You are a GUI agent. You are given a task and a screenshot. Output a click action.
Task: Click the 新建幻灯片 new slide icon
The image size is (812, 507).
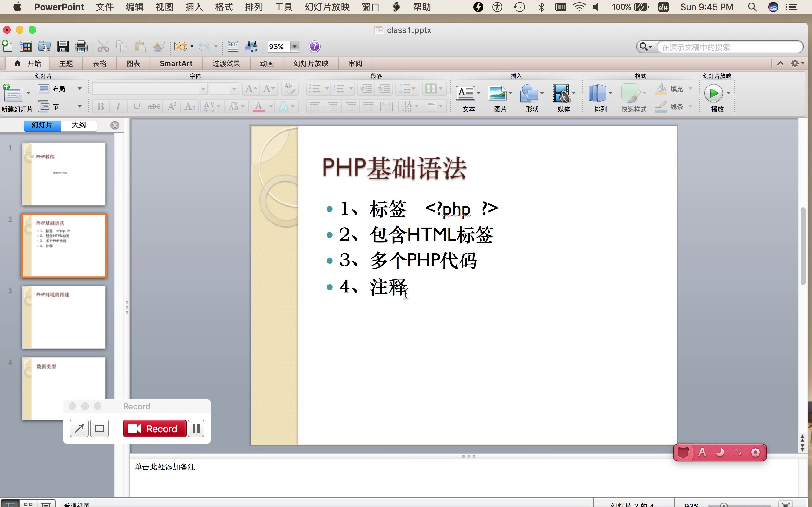(x=13, y=93)
